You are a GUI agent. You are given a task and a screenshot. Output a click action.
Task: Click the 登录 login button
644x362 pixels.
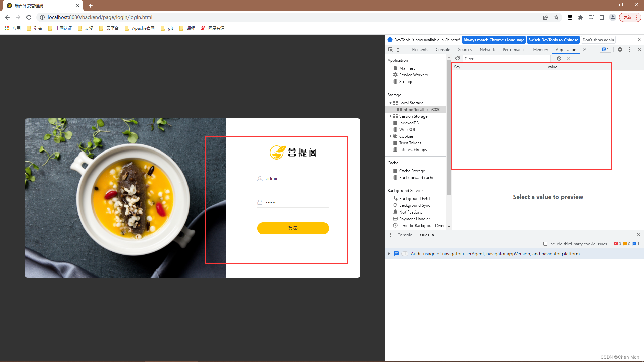click(293, 228)
